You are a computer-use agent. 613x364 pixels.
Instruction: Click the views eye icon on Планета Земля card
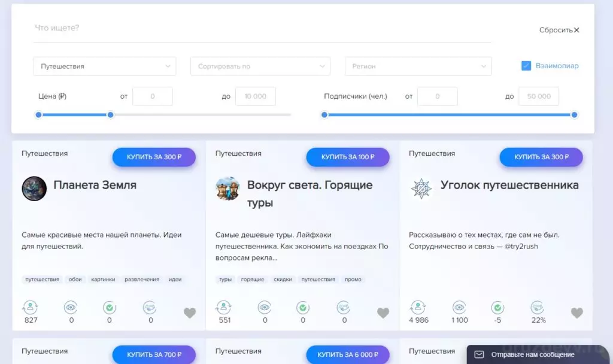(x=71, y=308)
